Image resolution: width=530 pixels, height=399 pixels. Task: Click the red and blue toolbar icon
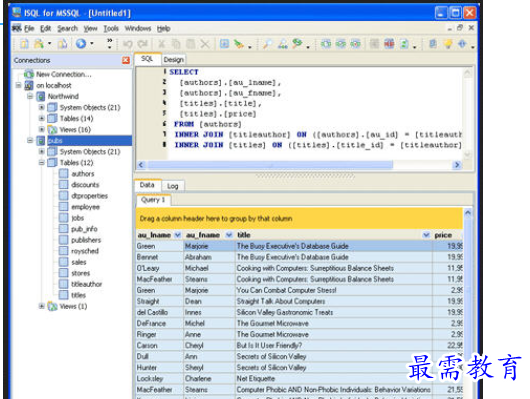389,44
